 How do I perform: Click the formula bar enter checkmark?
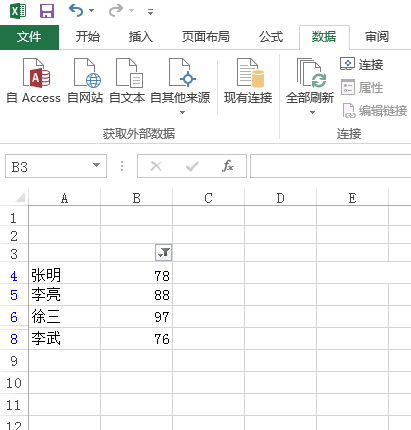coord(192,166)
